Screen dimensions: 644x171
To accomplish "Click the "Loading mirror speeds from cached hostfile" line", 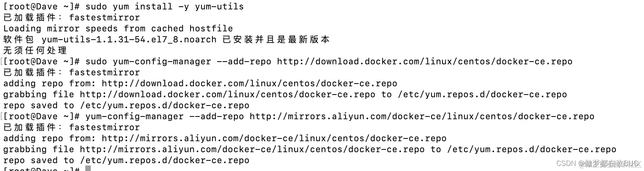I will click(118, 29).
